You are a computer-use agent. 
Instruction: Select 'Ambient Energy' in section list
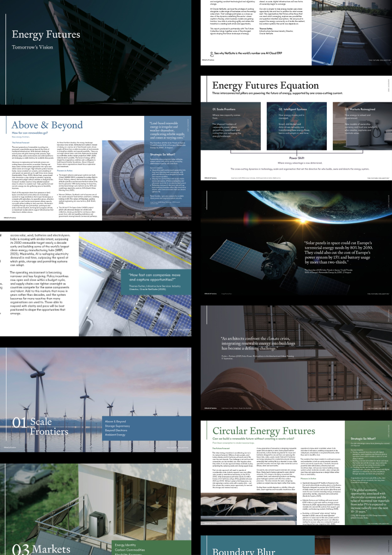tap(115, 435)
